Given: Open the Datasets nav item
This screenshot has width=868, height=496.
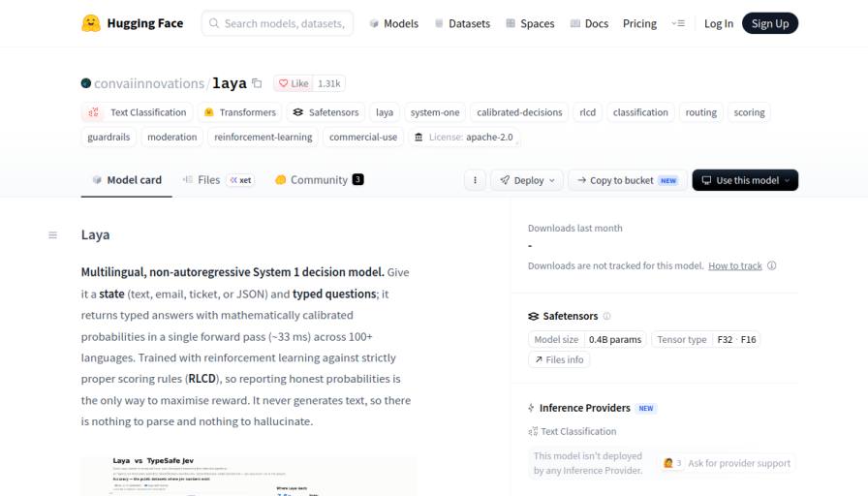Looking at the screenshot, I should click(462, 23).
